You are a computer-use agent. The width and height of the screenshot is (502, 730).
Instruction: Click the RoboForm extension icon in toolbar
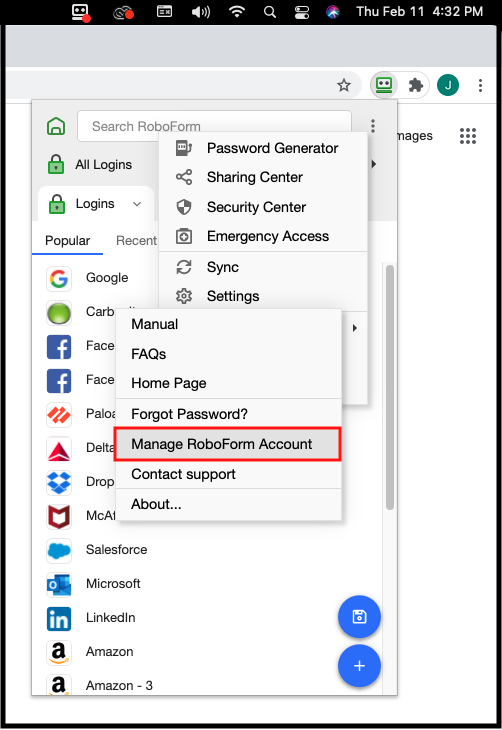(384, 85)
